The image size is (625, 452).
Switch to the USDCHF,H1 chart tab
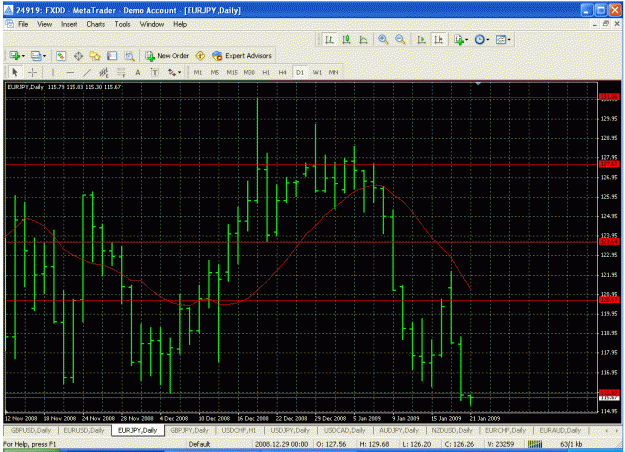(x=239, y=430)
